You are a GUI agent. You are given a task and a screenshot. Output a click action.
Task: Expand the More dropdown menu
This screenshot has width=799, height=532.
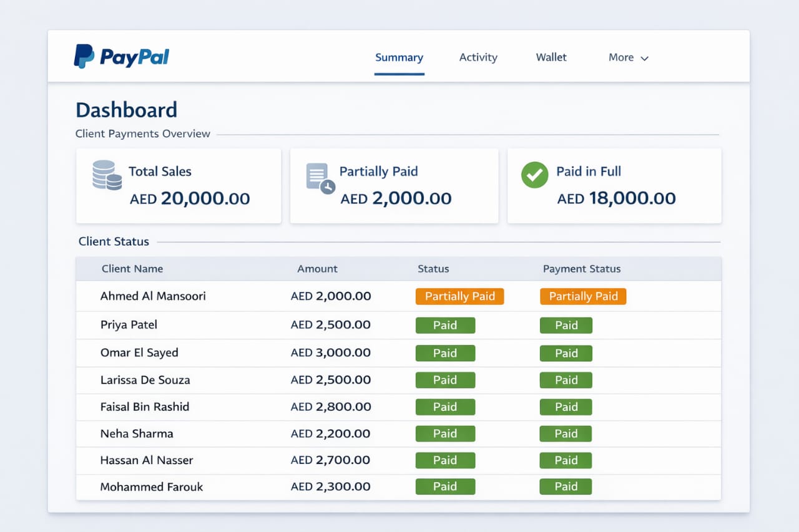coord(628,57)
